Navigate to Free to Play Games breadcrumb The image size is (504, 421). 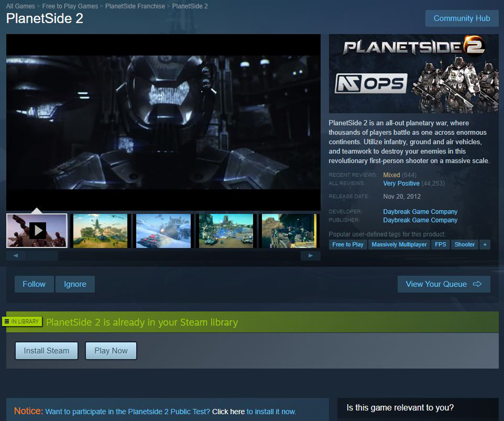(70, 6)
